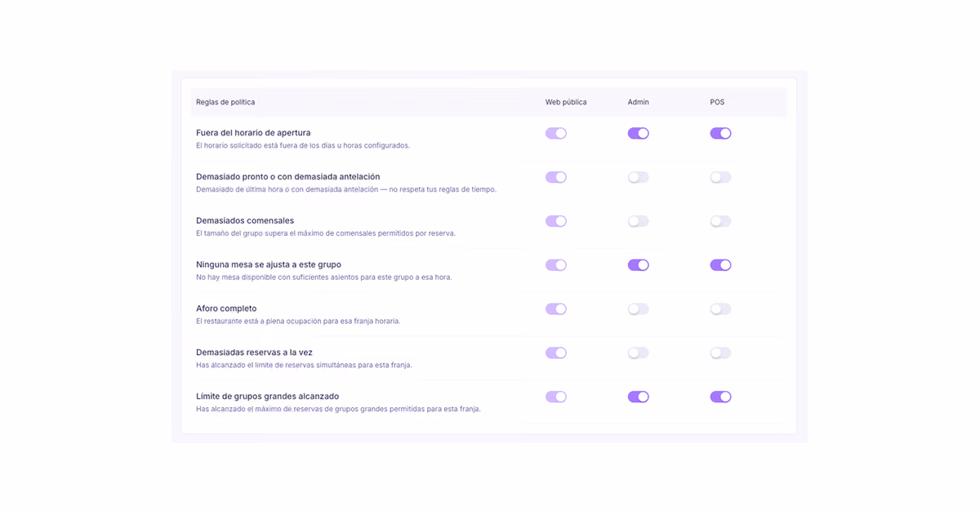This screenshot has width=980, height=514.
Task: Enable Admin for Demasiado pronto o con antelación
Action: click(638, 177)
